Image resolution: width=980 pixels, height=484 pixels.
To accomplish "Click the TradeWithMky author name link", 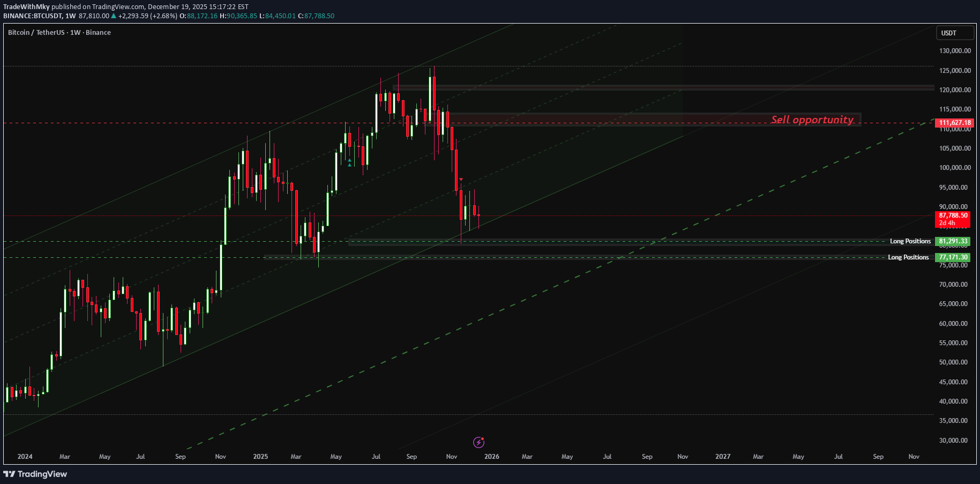I will (27, 7).
